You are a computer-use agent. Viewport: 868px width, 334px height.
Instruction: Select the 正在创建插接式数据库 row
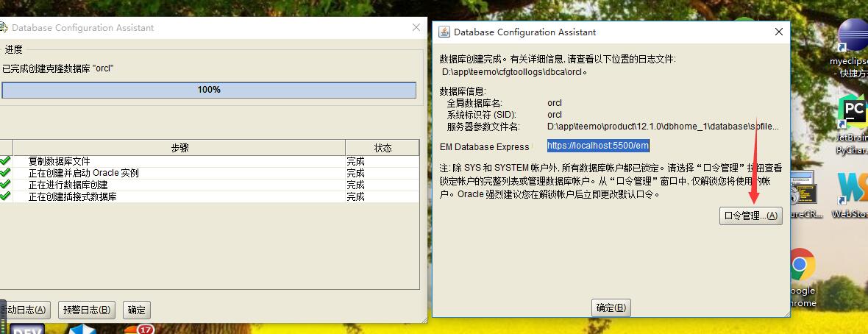(209, 196)
